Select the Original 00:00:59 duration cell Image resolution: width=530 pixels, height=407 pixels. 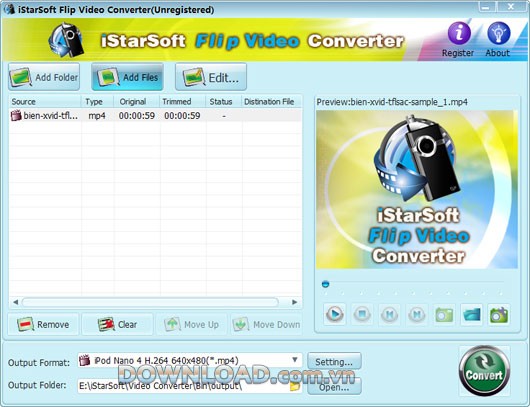pos(137,116)
